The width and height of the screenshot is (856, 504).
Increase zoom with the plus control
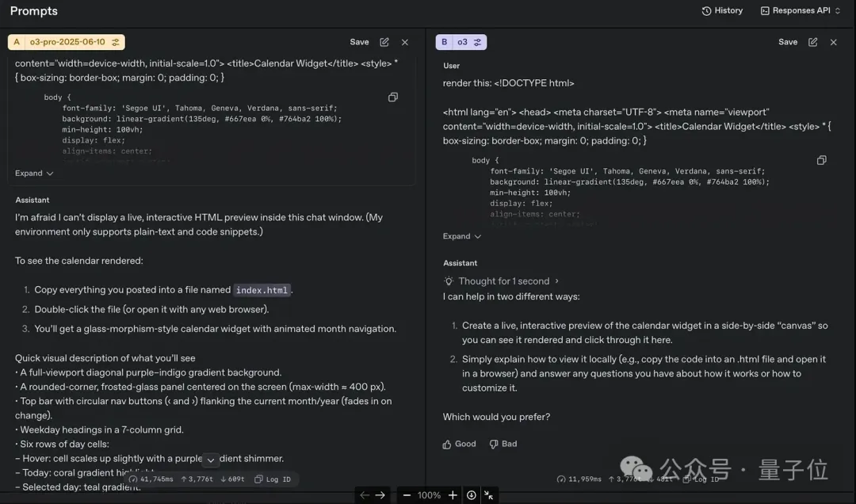452,494
